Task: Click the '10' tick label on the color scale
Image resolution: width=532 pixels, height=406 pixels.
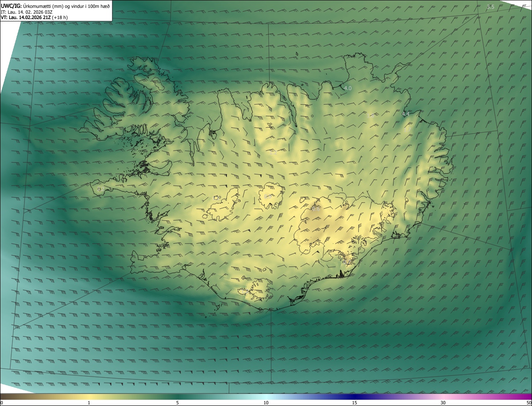Action: click(266, 403)
